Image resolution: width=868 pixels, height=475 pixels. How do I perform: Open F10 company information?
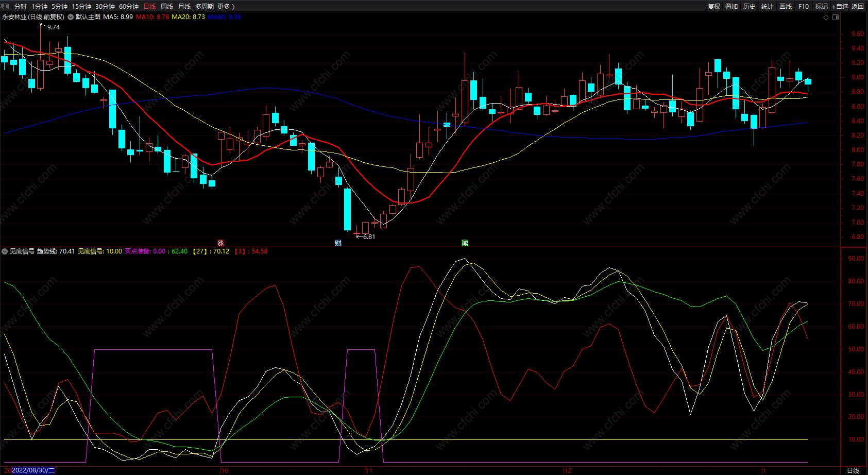click(804, 7)
